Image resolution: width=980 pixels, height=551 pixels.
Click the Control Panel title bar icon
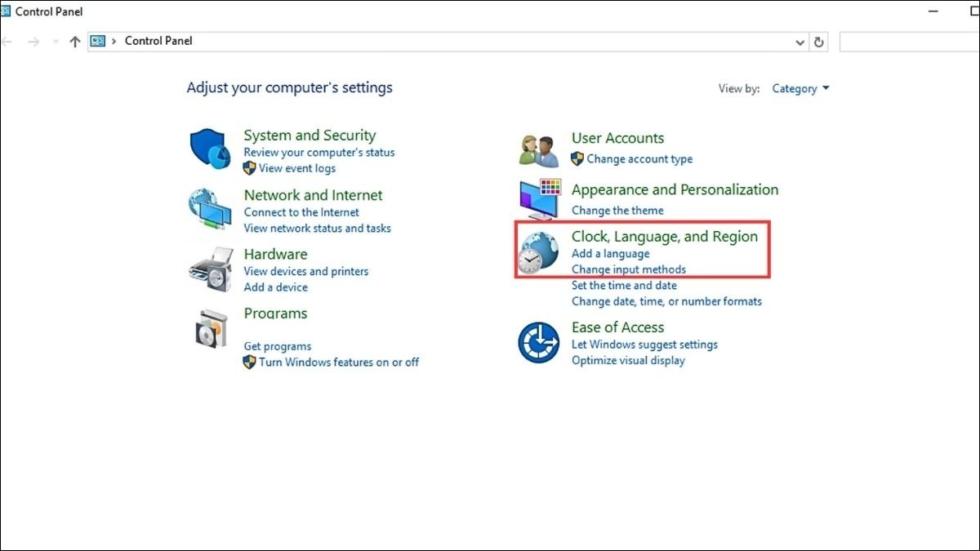[5, 11]
